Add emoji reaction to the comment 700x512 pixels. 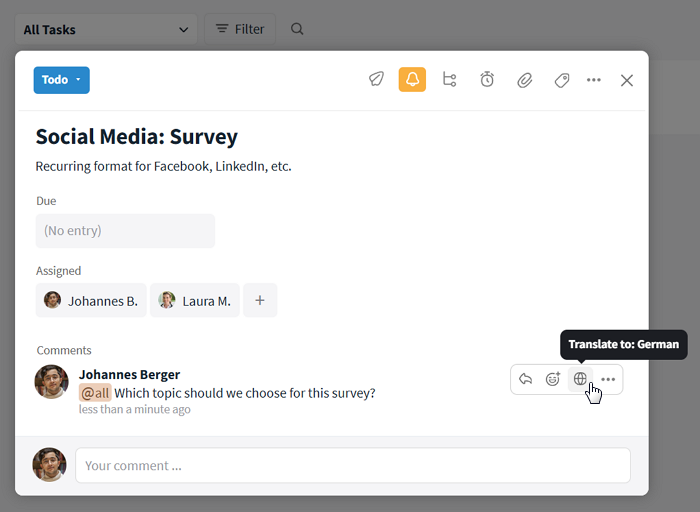[553, 379]
